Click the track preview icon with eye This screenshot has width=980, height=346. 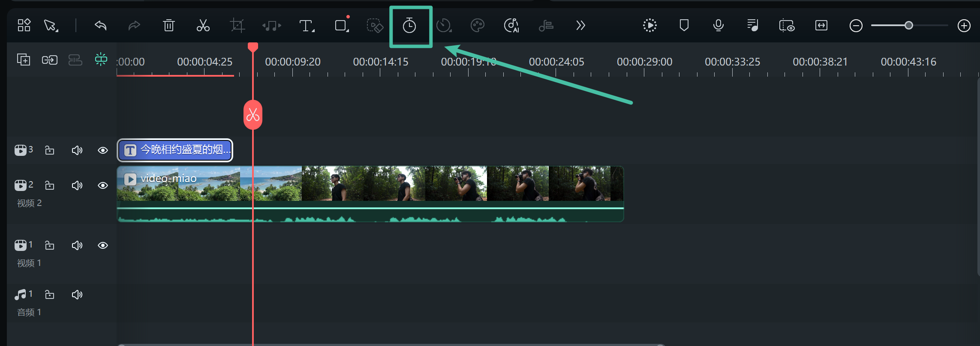pos(787,26)
